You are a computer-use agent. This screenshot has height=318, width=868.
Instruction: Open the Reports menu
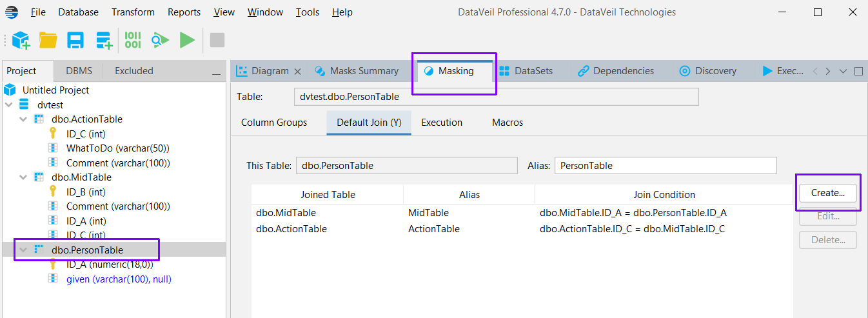184,12
